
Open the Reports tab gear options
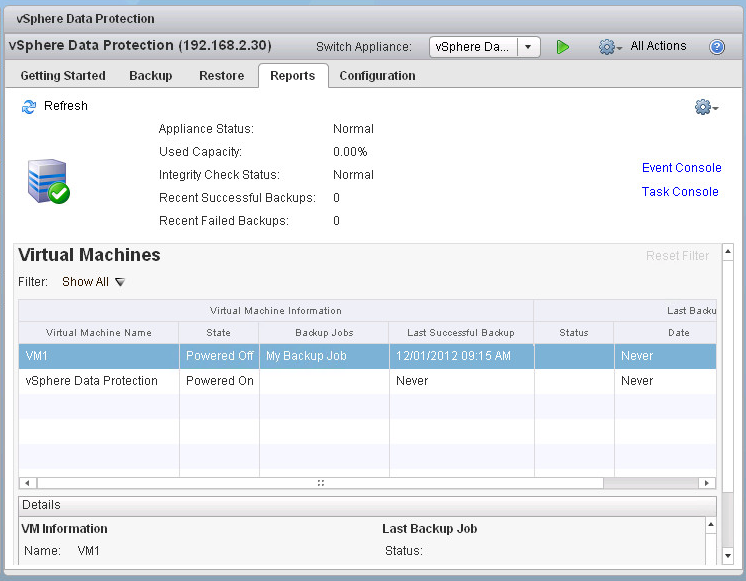click(706, 107)
